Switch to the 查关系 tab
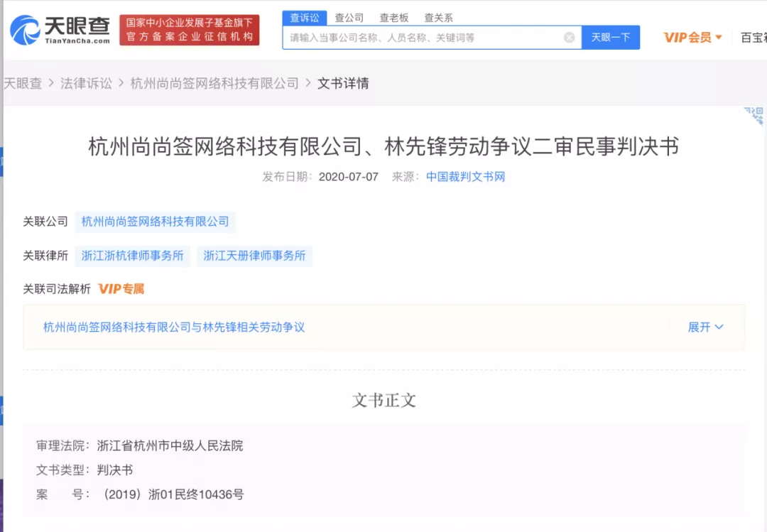 pyautogui.click(x=438, y=18)
